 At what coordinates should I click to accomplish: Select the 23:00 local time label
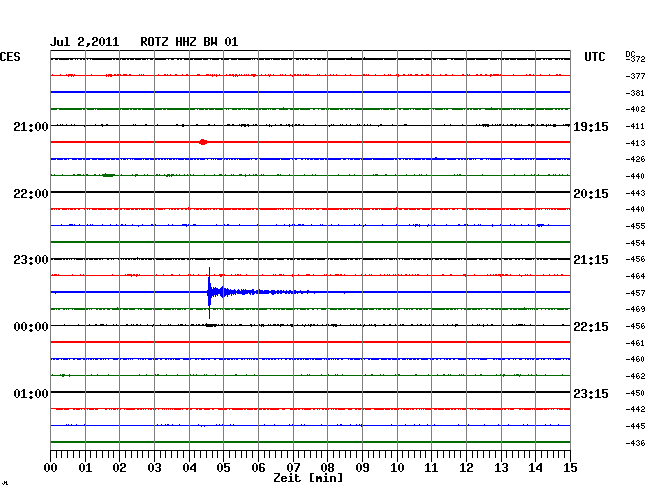31,260
